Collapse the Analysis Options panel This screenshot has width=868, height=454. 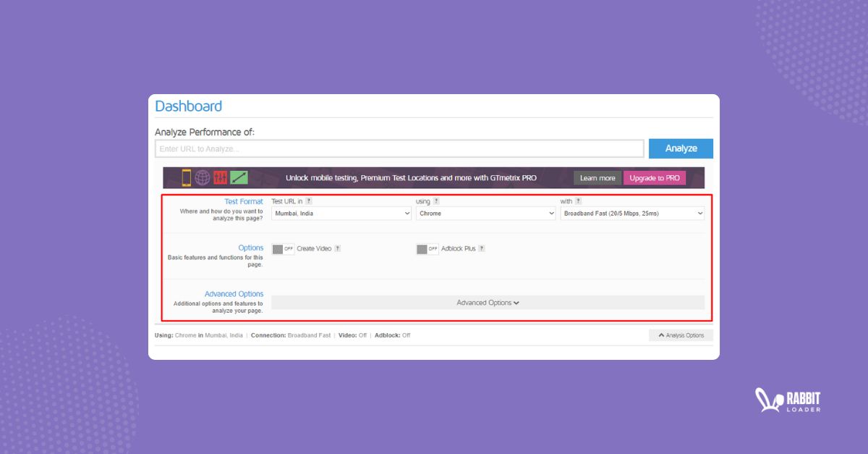[681, 335]
